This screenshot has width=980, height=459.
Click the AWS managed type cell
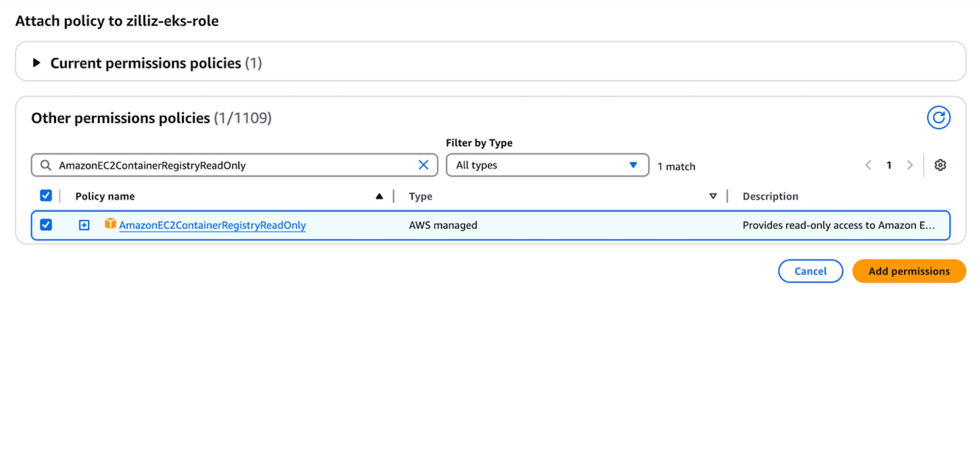tap(443, 225)
